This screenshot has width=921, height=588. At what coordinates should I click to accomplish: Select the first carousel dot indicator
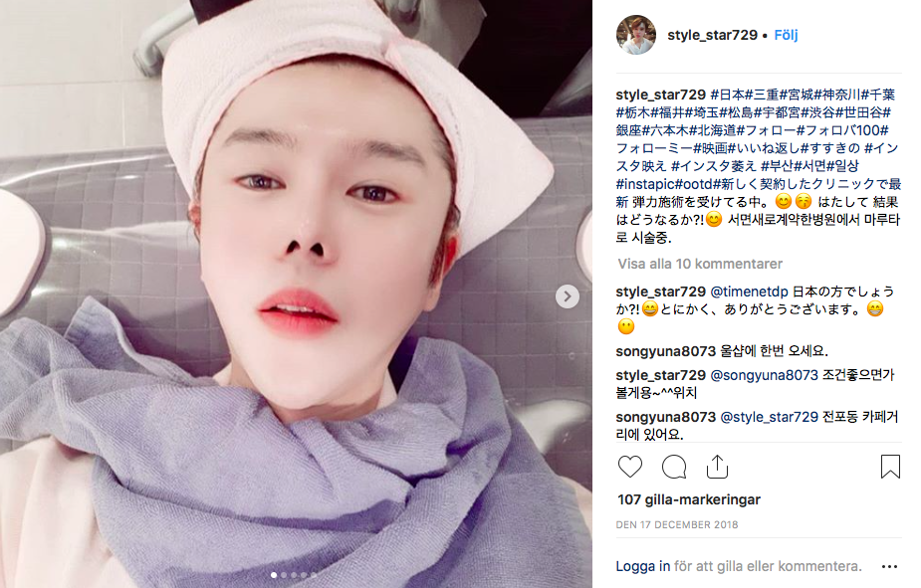pyautogui.click(x=274, y=575)
